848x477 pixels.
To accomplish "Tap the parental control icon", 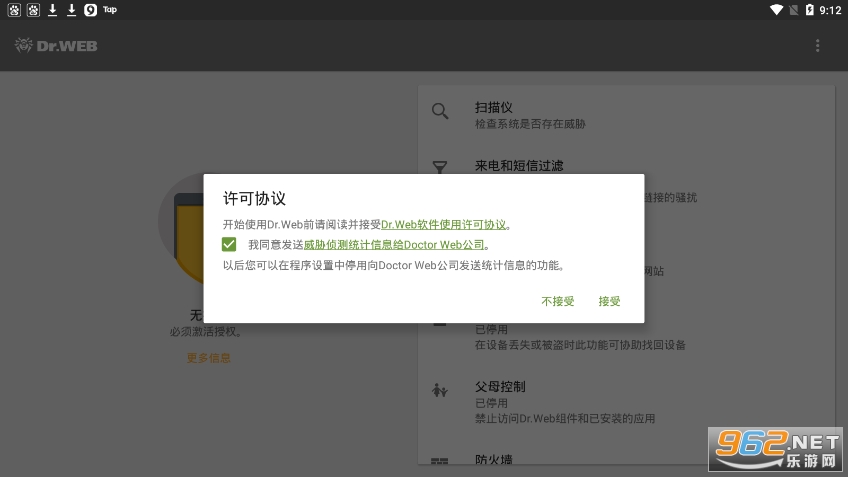I will click(440, 390).
